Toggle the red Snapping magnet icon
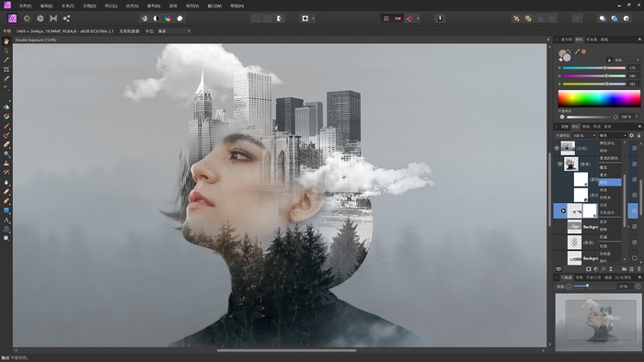Screen dimensions: 644x362 pyautogui.click(x=410, y=18)
